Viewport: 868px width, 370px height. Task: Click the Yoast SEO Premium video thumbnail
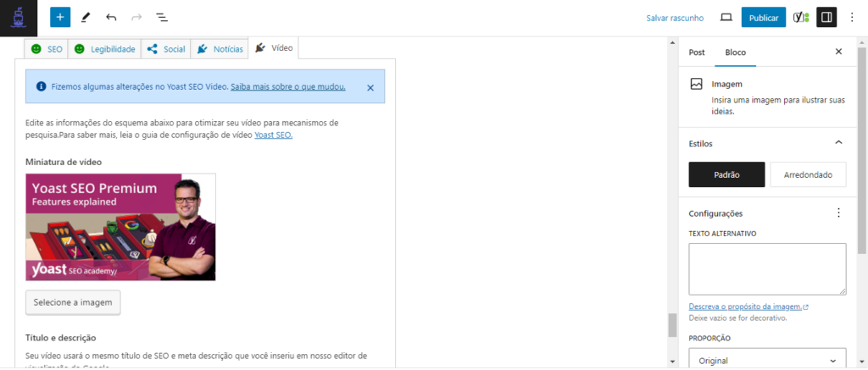(x=120, y=227)
